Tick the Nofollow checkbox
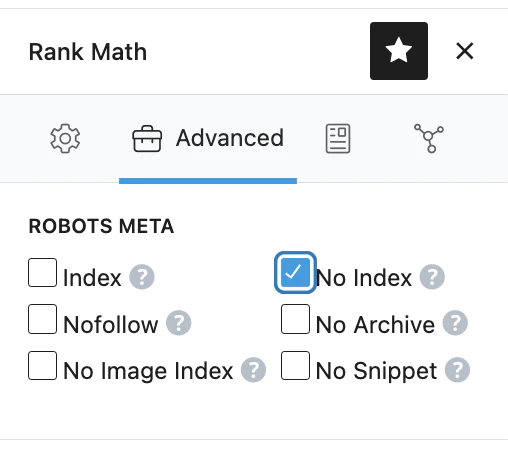Screen dimensions: 508x474 click(x=42, y=319)
